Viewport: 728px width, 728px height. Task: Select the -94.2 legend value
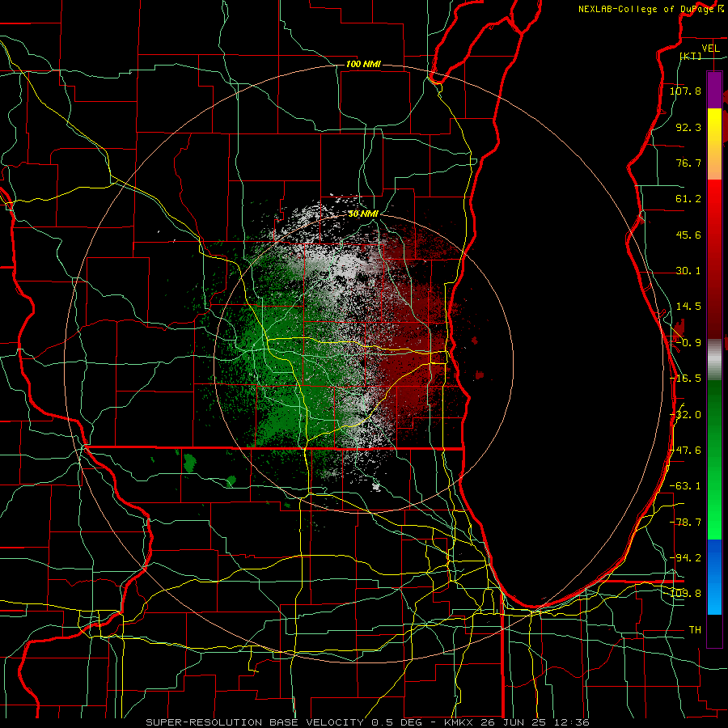click(x=685, y=557)
